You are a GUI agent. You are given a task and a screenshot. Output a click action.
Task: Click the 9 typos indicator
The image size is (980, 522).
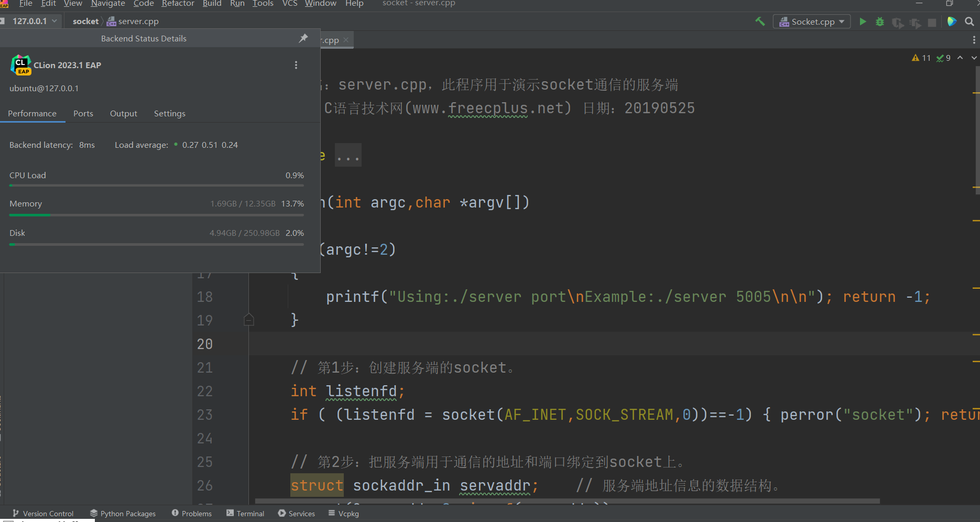[x=943, y=58]
